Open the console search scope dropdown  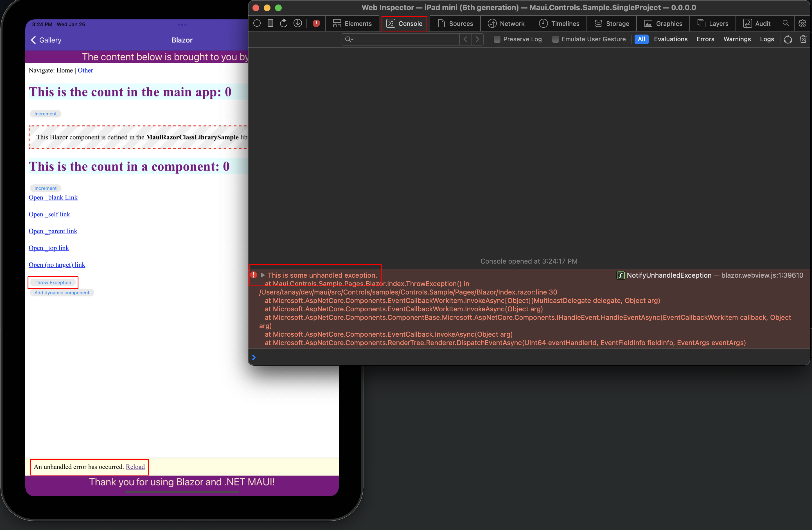click(x=349, y=39)
